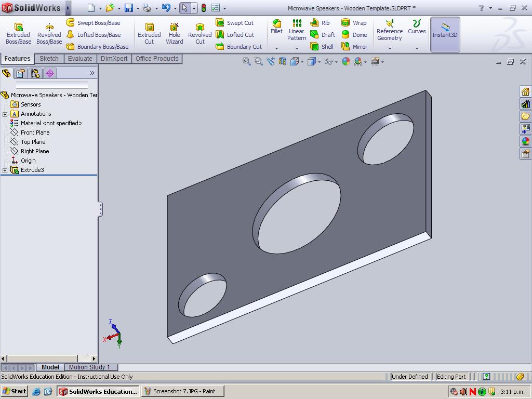Open the PropertyManager panel tab
The width and height of the screenshot is (532, 399).
click(21, 73)
